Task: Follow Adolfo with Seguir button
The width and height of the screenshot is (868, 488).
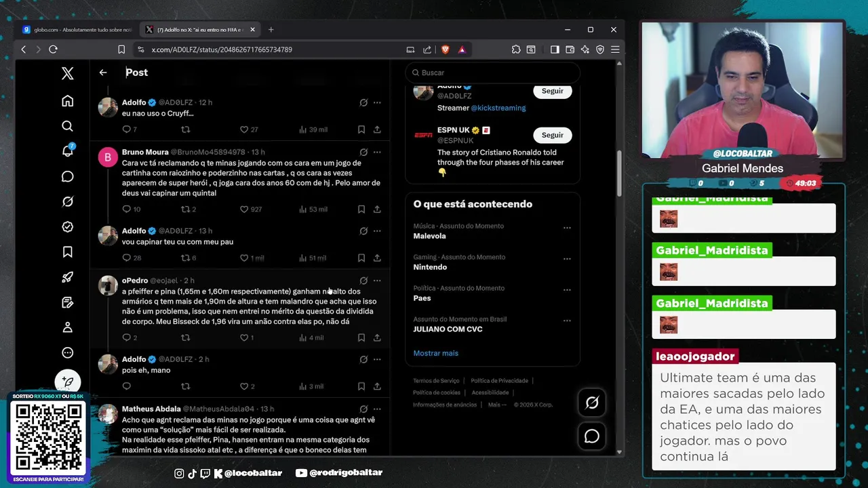Action: pyautogui.click(x=552, y=91)
